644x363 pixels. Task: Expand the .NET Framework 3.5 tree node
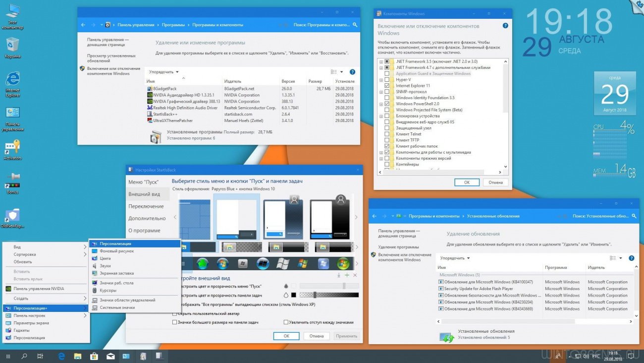coord(381,61)
